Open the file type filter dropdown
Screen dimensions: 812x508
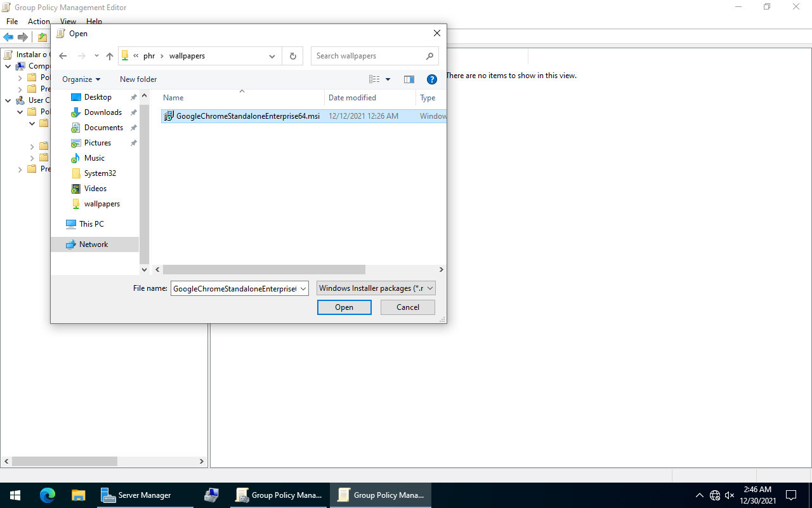coord(376,288)
